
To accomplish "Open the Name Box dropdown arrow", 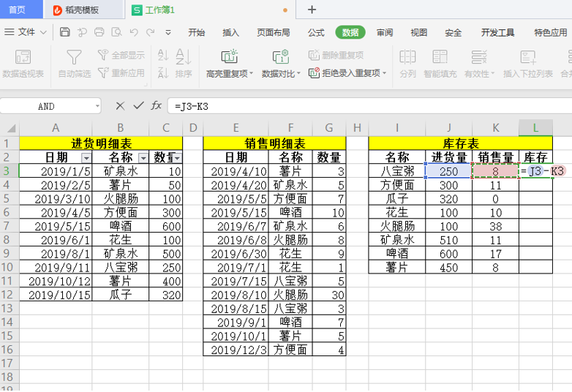I will (97, 106).
